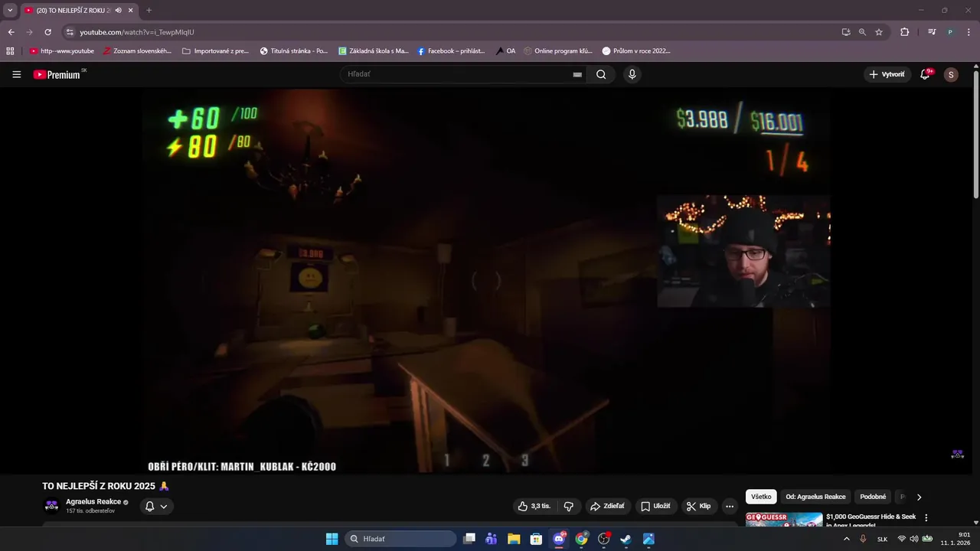Click the Chrome zoom indicator icon
Viewport: 980px width, 551px height.
point(862,32)
